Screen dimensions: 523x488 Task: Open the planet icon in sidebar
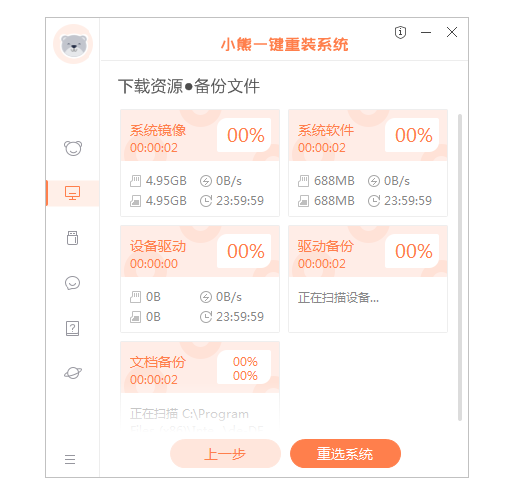coord(73,373)
